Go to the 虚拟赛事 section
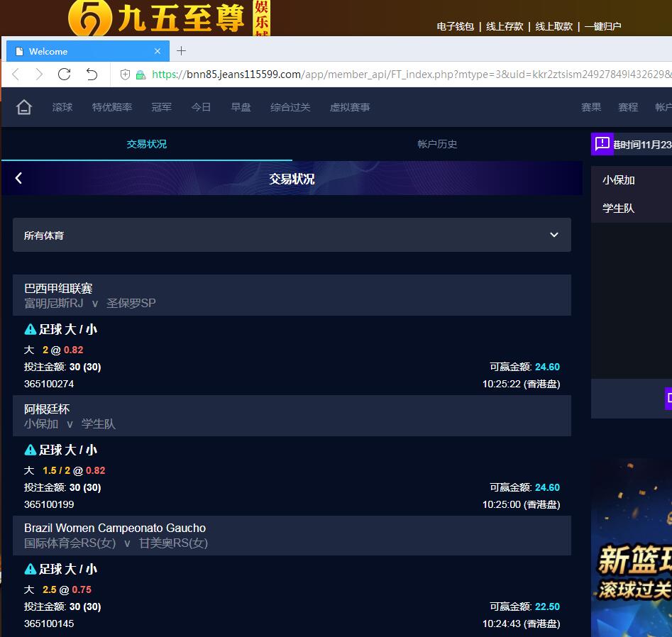672x637 pixels. click(350, 107)
